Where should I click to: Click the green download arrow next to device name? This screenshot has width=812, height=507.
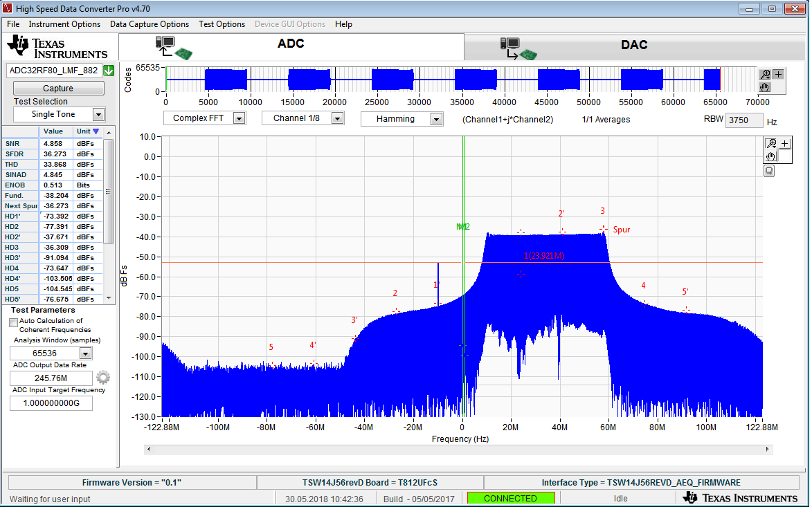click(109, 71)
